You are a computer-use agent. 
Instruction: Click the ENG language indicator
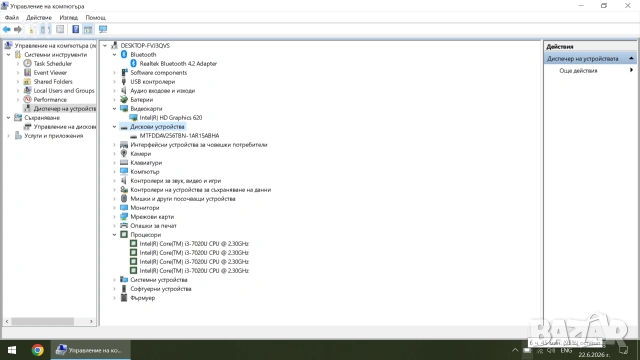pyautogui.click(x=566, y=351)
